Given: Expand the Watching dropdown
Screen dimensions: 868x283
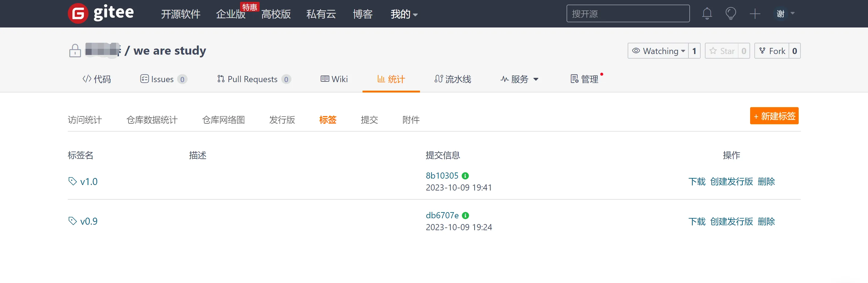Looking at the screenshot, I should [658, 51].
